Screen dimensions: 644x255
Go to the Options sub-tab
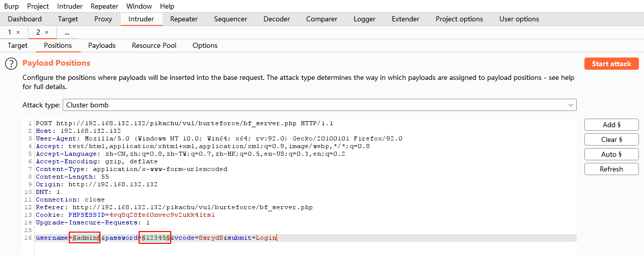(x=205, y=45)
